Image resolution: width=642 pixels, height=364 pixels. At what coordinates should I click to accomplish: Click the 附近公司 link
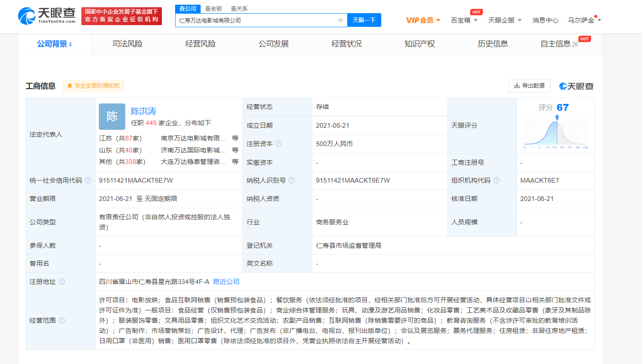click(226, 282)
